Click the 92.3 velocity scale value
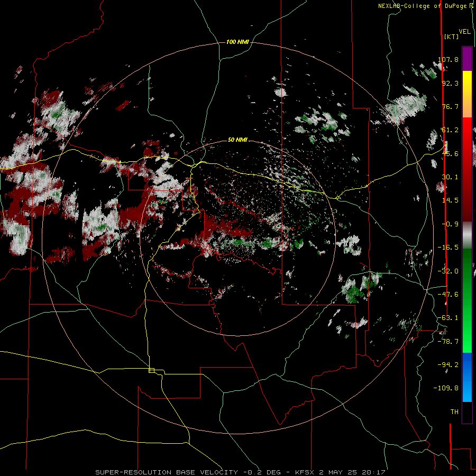Image resolution: width=476 pixels, height=476 pixels. (450, 83)
